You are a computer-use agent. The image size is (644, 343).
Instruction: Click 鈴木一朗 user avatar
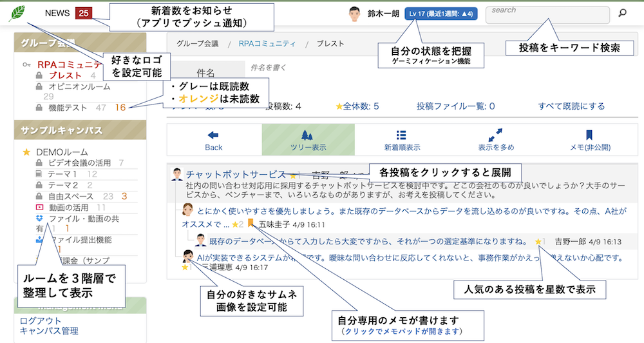coord(354,14)
